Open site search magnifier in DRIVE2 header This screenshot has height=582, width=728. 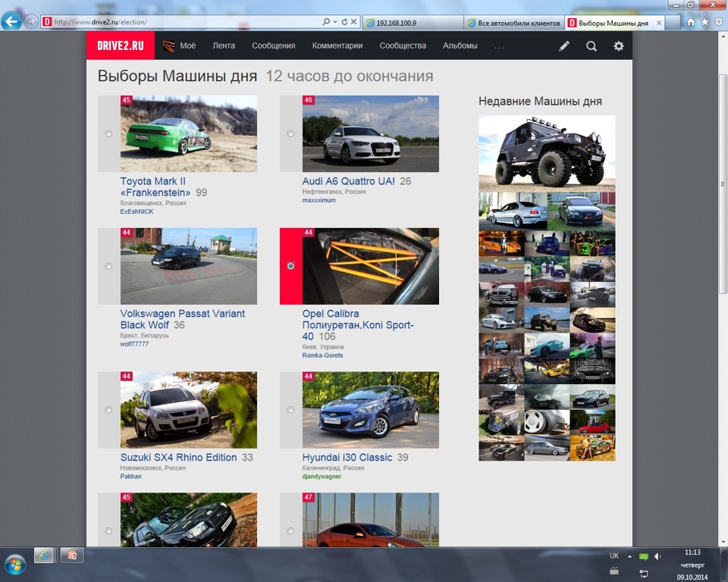(x=591, y=46)
